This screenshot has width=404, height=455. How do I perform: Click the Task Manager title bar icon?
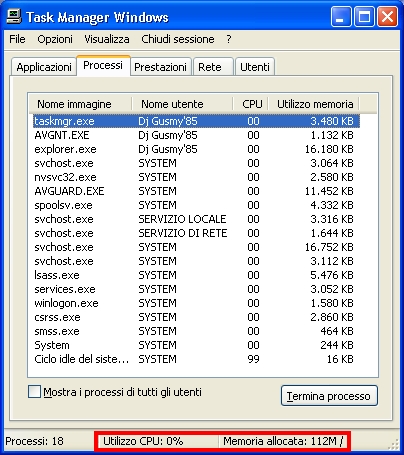pyautogui.click(x=14, y=16)
